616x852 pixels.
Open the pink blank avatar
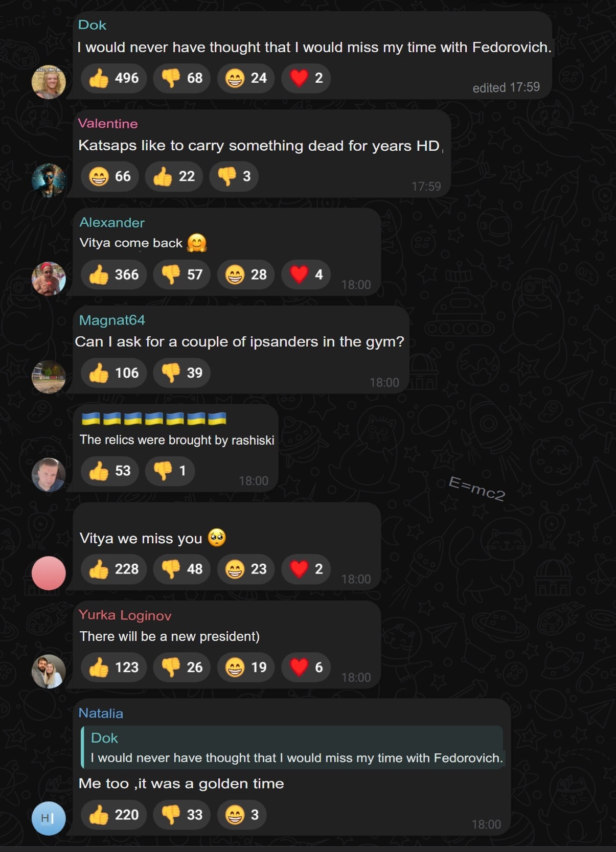[x=49, y=573]
